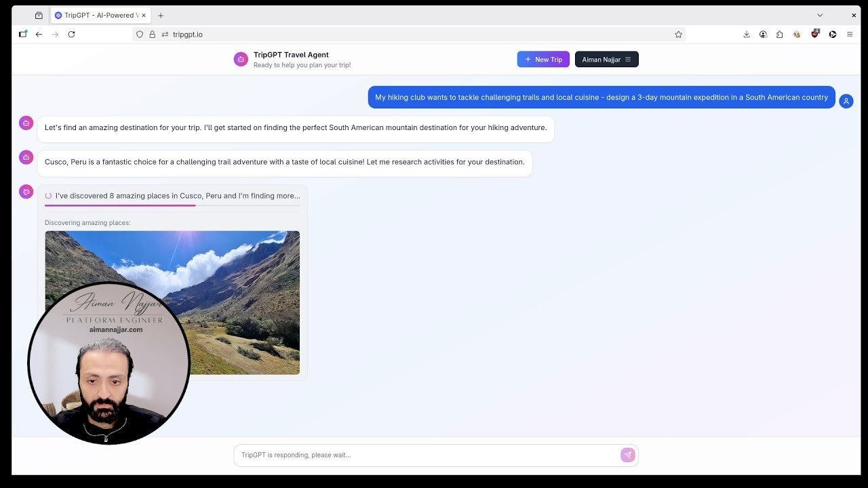The image size is (868, 488).
Task: Click the user avatar beside the hiking message
Action: [x=846, y=101]
